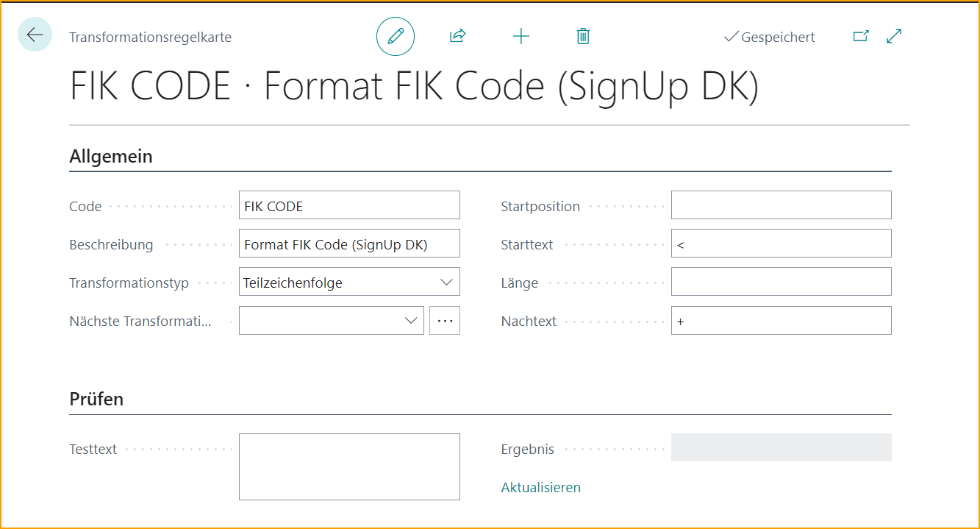Click the Gespeichert status indicator

pyautogui.click(x=770, y=38)
